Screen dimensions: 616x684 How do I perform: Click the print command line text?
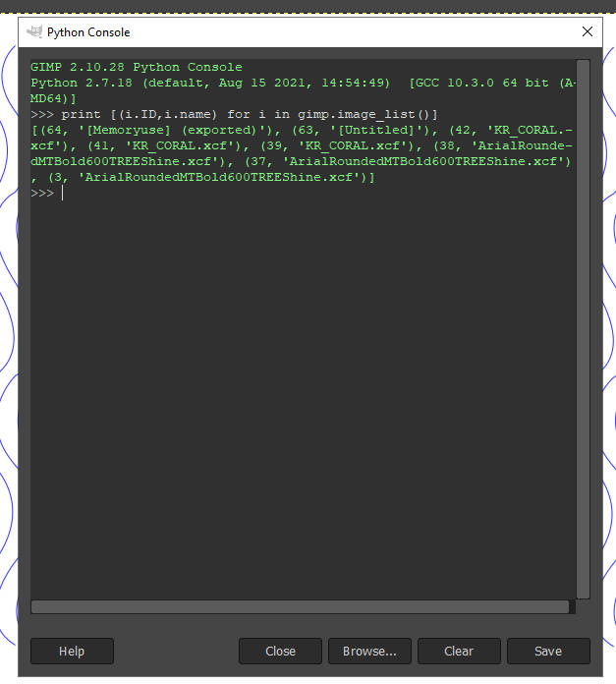click(250, 114)
